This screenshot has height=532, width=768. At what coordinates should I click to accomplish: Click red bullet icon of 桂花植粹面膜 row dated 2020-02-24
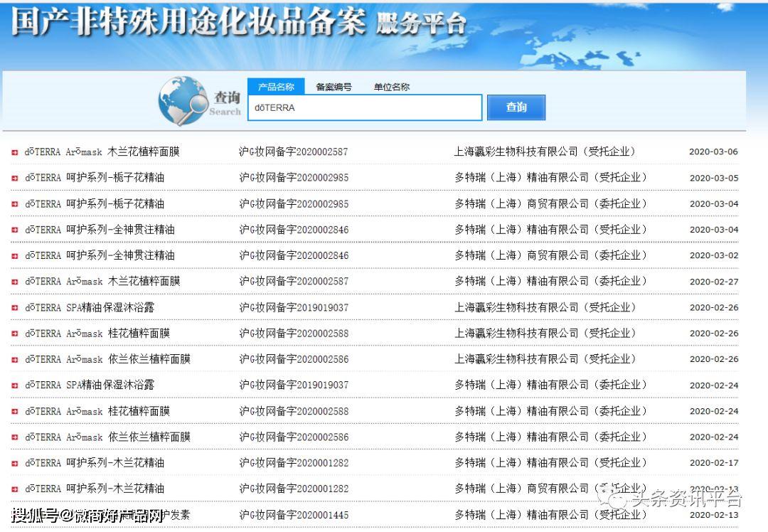click(x=15, y=412)
